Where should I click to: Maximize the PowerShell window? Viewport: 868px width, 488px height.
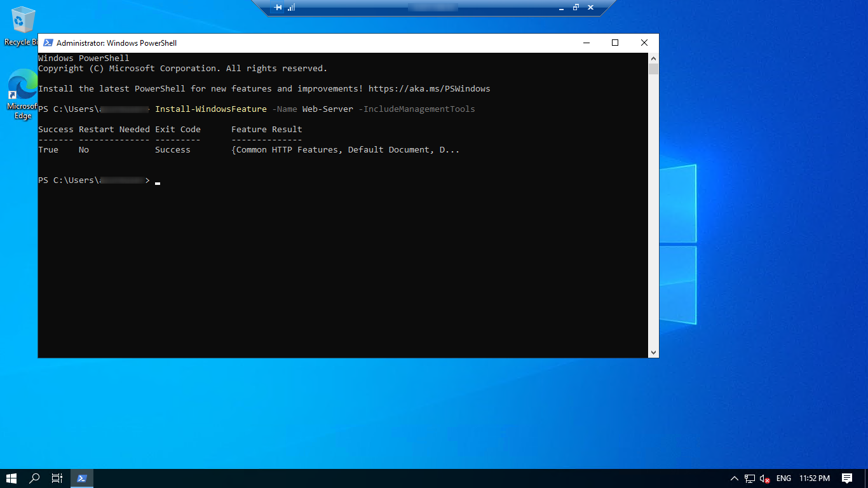pos(615,43)
